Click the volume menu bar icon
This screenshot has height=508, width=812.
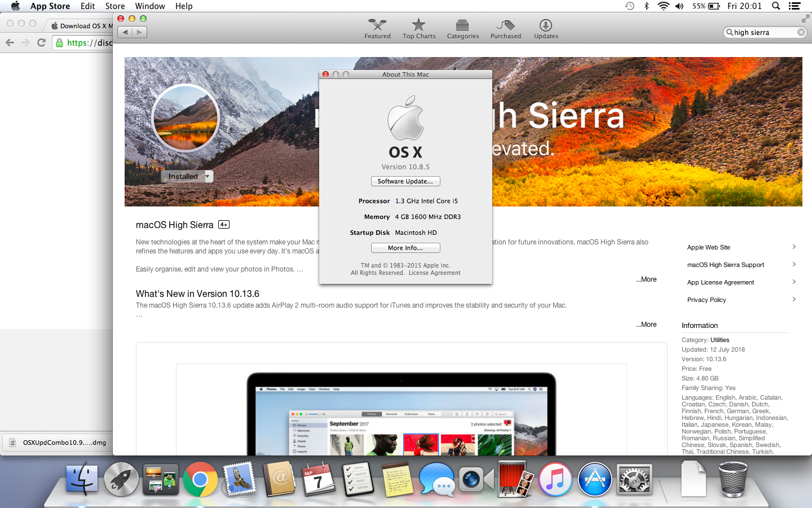click(x=679, y=6)
